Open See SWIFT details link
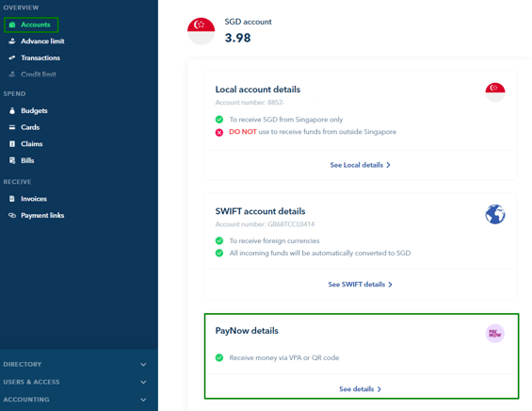Image resolution: width=532 pixels, height=411 pixels. (360, 285)
